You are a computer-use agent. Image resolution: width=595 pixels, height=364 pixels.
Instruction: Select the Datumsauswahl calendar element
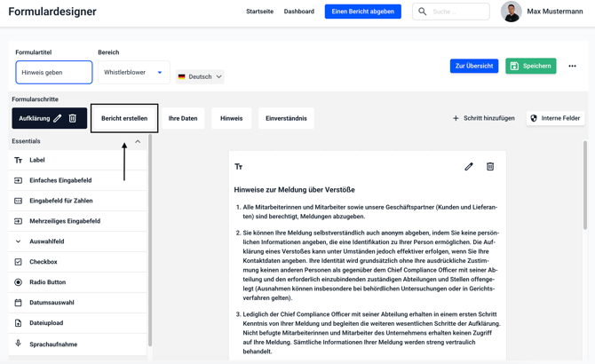(x=52, y=303)
